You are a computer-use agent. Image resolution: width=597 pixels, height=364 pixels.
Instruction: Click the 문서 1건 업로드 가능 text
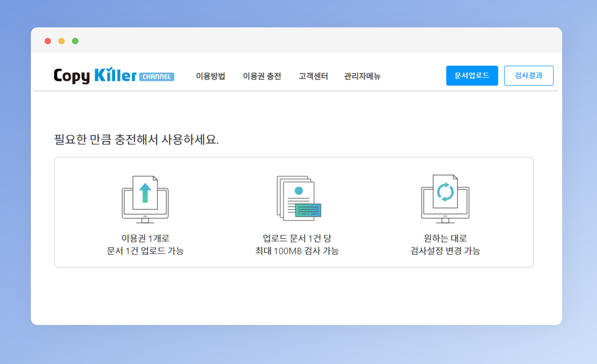(x=145, y=251)
